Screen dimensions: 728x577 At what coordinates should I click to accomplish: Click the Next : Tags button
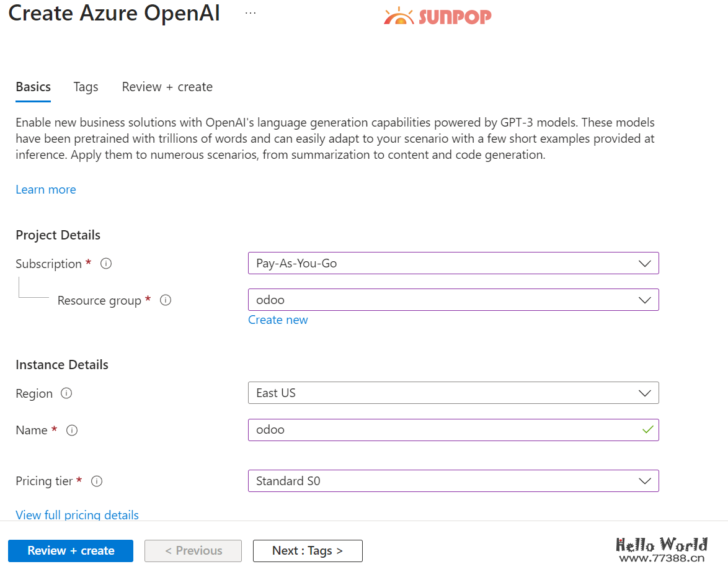click(x=308, y=551)
